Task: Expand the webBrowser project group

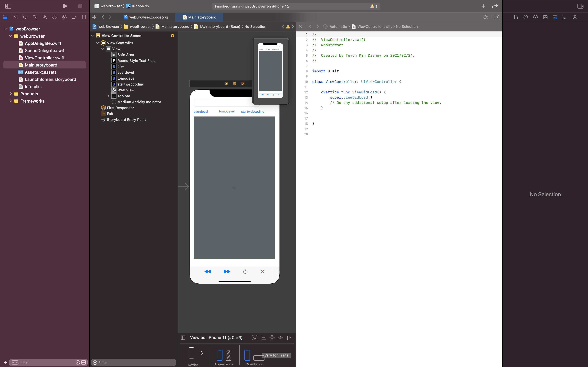Action: pos(6,29)
